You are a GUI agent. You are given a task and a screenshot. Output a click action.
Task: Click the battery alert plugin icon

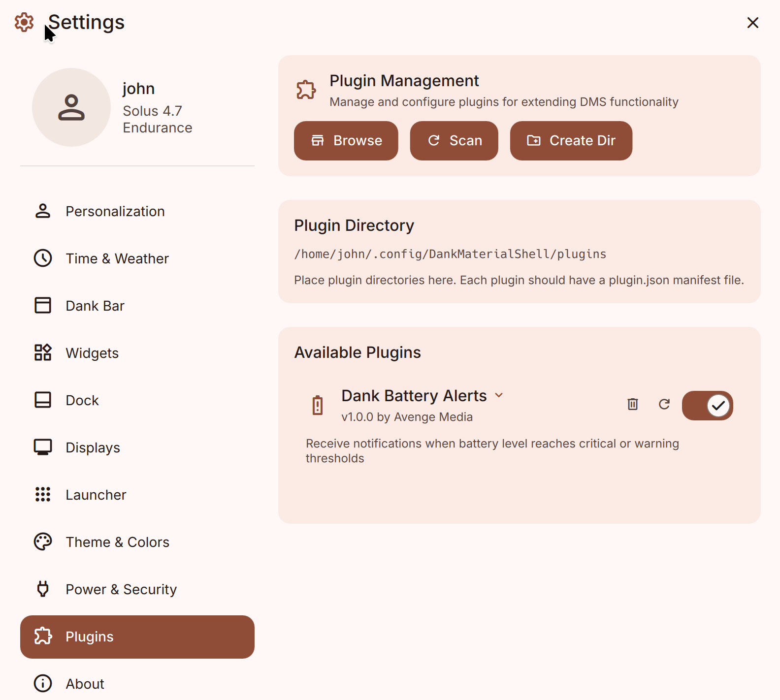click(318, 406)
